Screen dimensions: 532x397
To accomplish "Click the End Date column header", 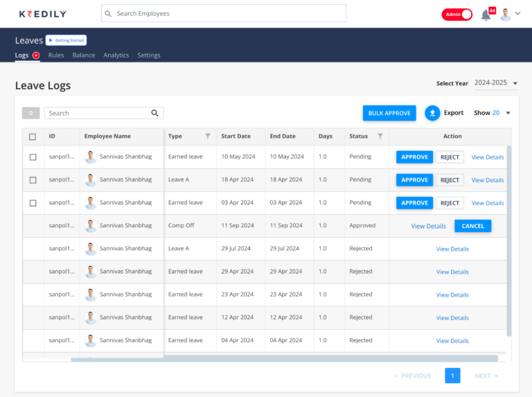I will pyautogui.click(x=283, y=136).
